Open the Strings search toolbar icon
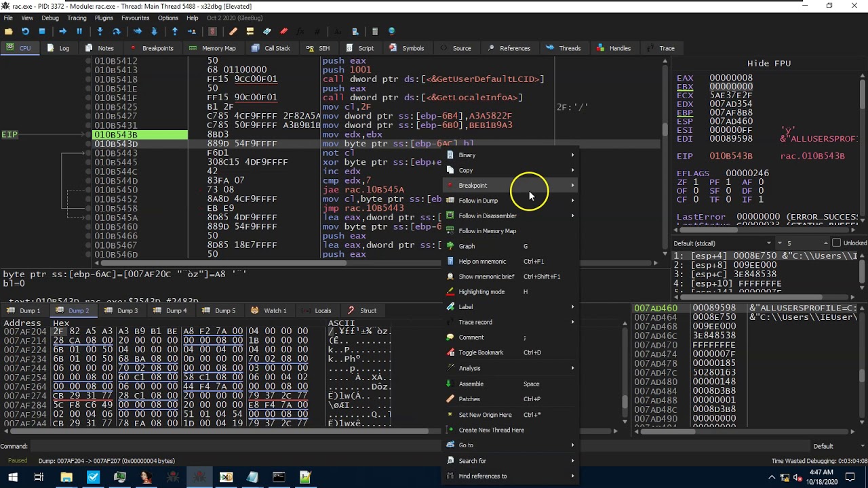The height and width of the screenshot is (488, 868). (338, 31)
